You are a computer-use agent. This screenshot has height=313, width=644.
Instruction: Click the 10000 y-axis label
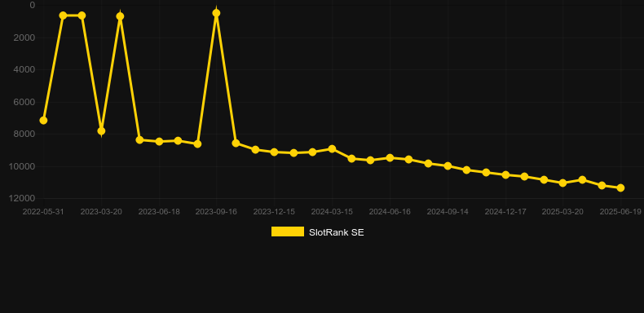(23, 166)
